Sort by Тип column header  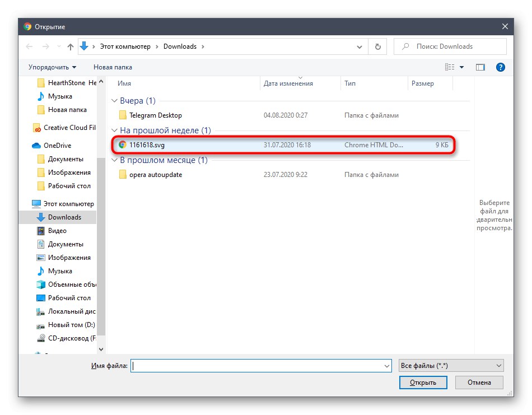pyautogui.click(x=350, y=83)
